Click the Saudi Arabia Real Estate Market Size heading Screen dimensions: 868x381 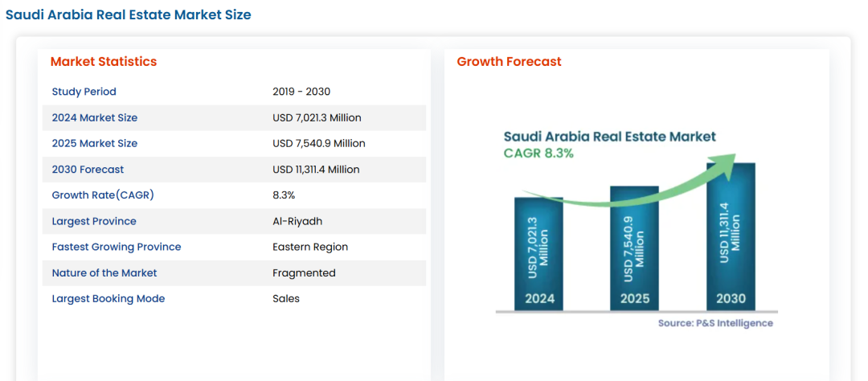pos(129,14)
